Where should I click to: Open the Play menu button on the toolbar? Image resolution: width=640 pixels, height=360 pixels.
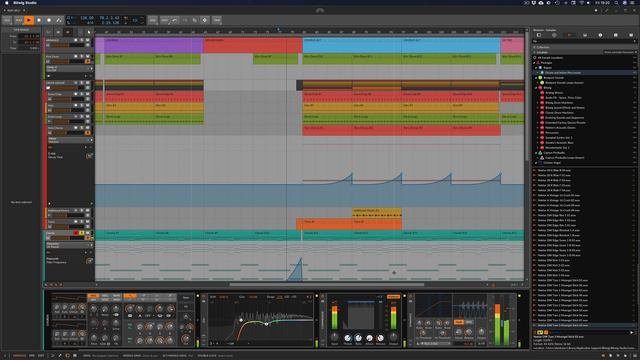click(x=18, y=20)
